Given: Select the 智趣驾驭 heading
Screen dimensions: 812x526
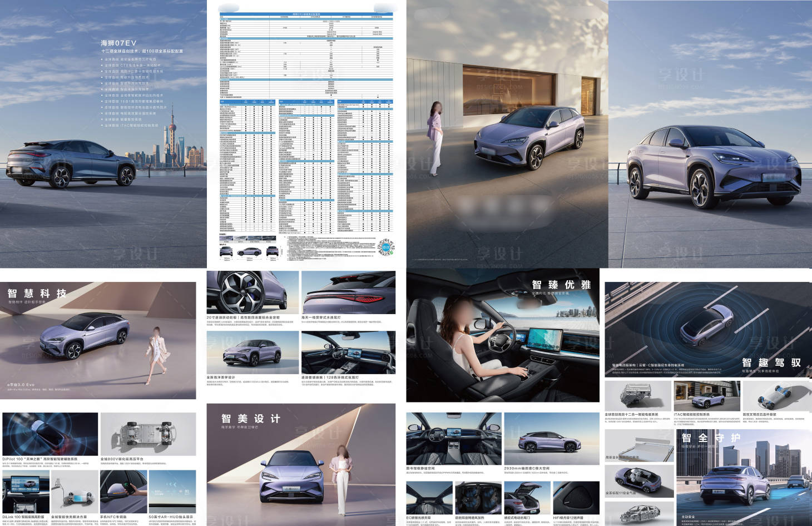Looking at the screenshot, I should [771, 363].
